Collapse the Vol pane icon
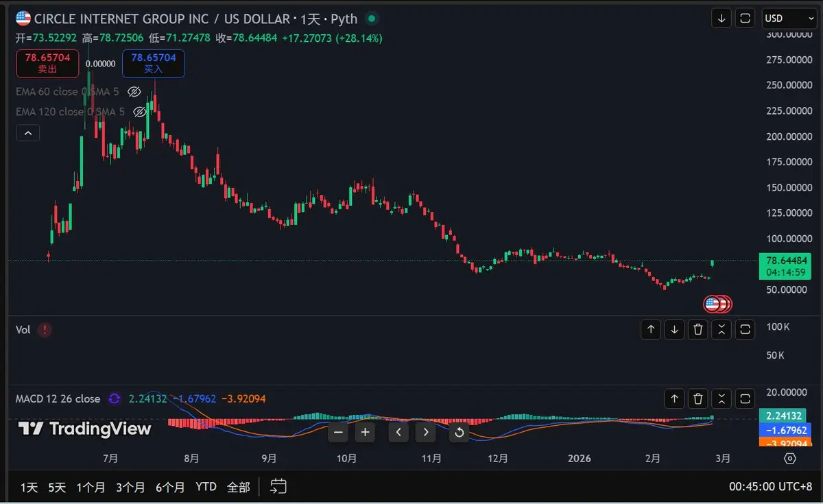This screenshot has width=823, height=504. [721, 330]
